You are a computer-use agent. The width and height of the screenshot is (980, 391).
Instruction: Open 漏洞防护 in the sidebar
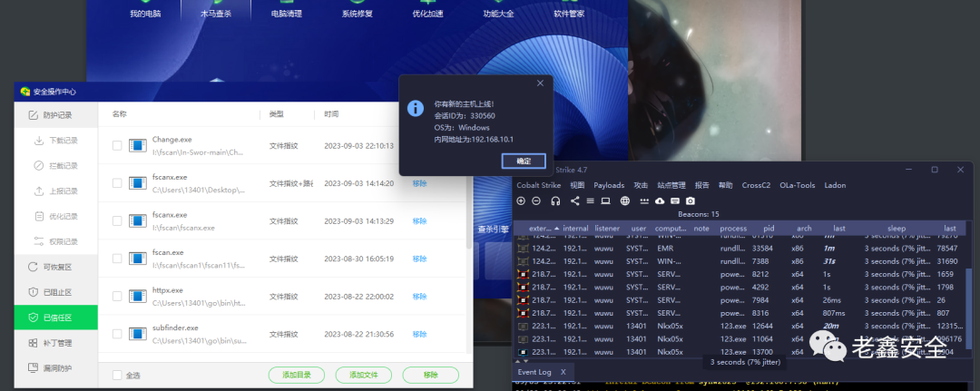click(50, 368)
